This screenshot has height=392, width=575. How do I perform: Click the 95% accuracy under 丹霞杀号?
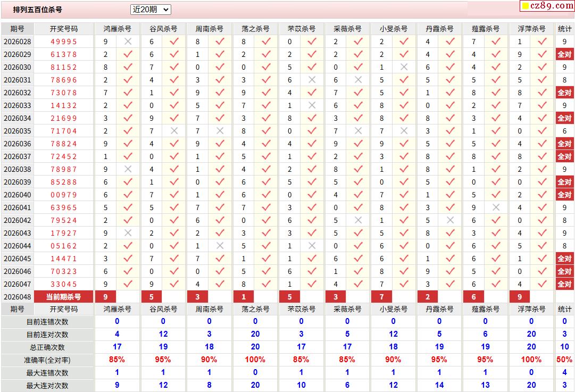(x=439, y=360)
